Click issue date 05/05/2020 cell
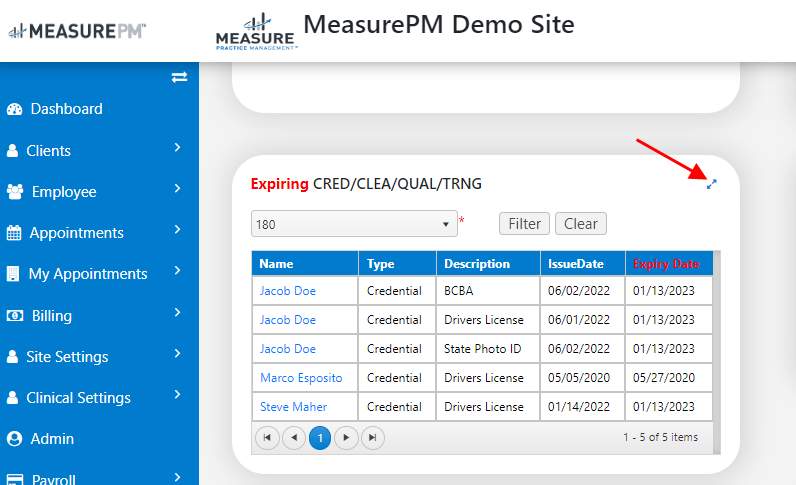The height and width of the screenshot is (485, 796). pyautogui.click(x=582, y=378)
